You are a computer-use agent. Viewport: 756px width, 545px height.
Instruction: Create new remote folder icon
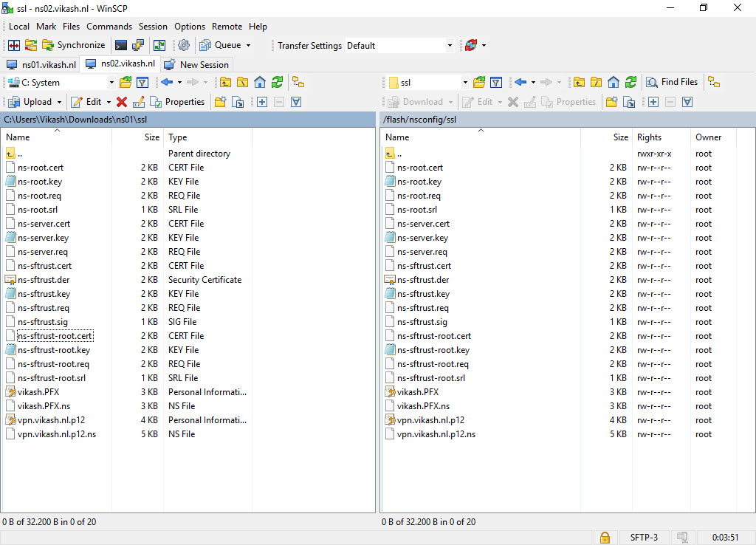[x=611, y=102]
